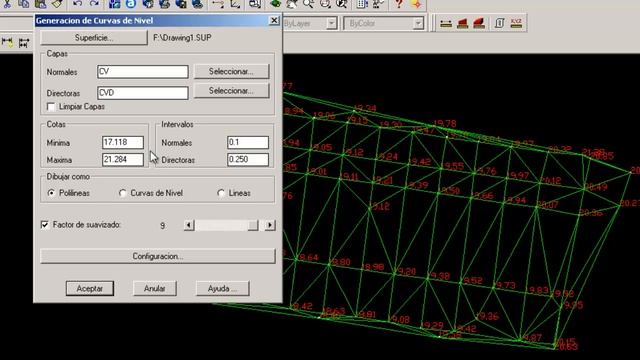Click the Normales interval field showing 0.1
Viewport: 640px width, 360px height.
click(x=248, y=142)
